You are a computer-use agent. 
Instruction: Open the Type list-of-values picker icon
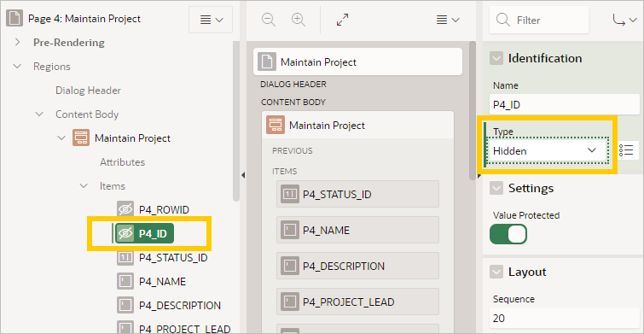(626, 150)
